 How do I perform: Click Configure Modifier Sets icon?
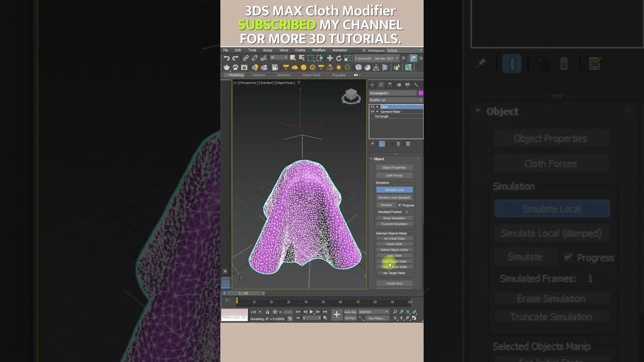click(x=408, y=144)
